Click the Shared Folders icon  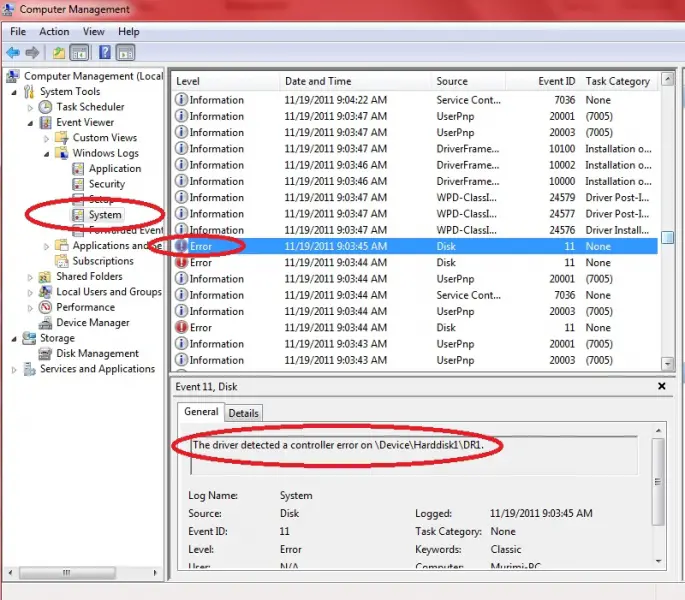pyautogui.click(x=45, y=277)
